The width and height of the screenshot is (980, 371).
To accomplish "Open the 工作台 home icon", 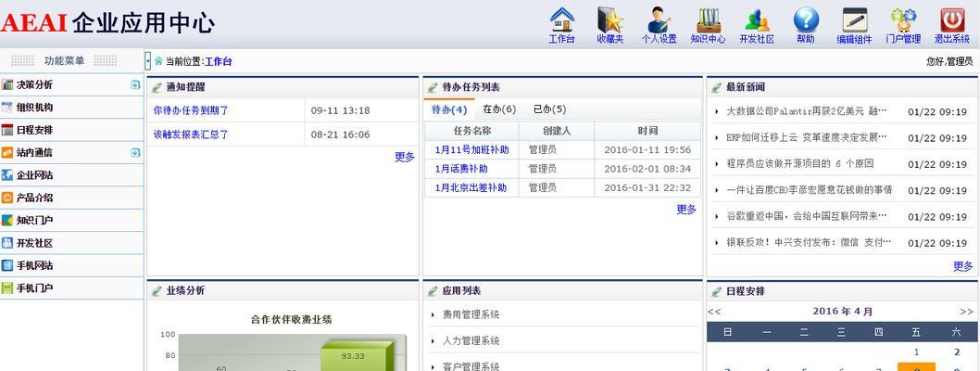I will (x=562, y=20).
